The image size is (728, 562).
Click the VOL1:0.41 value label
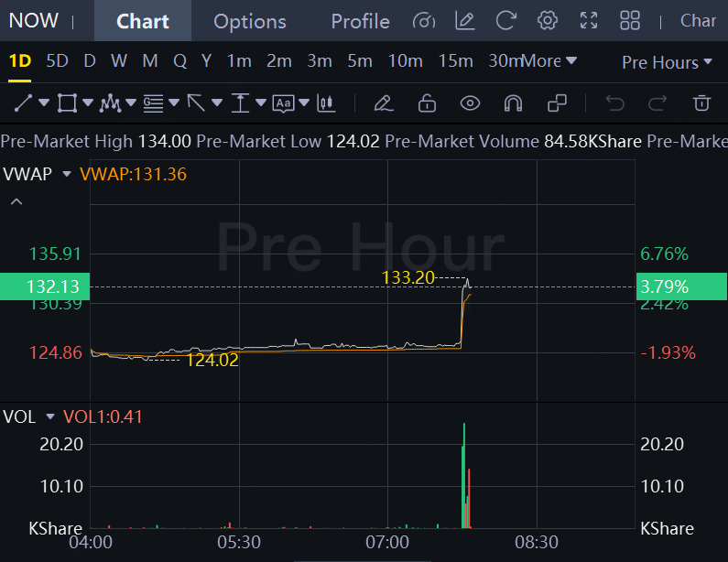click(x=103, y=416)
